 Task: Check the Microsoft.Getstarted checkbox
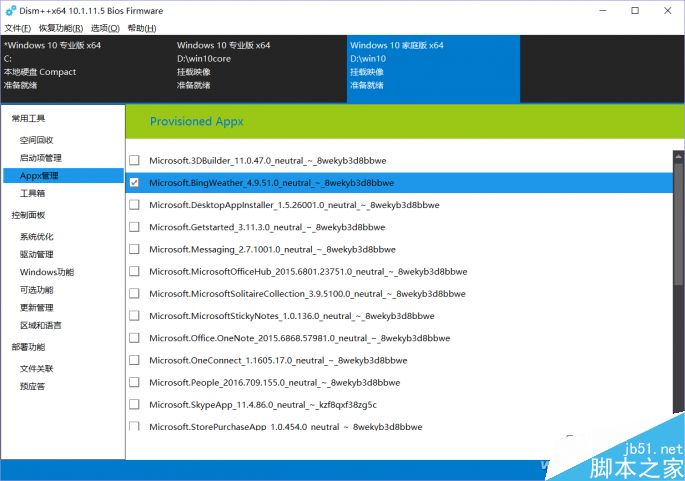tap(135, 227)
